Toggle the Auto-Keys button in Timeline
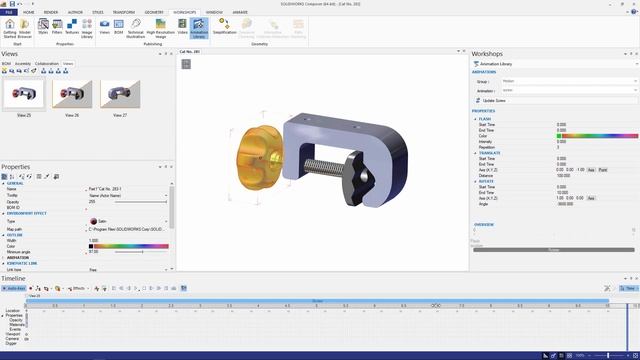This screenshot has width=640, height=360. click(14, 288)
